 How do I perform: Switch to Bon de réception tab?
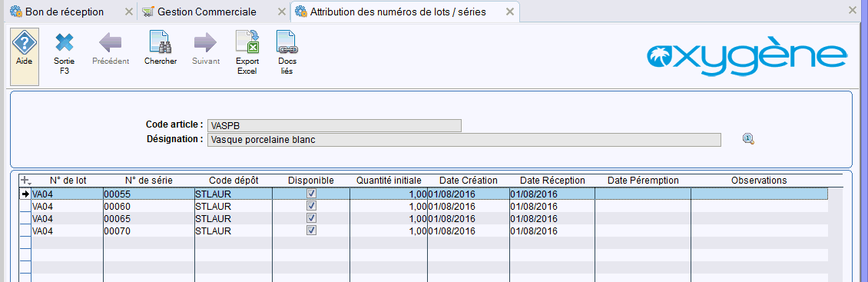click(x=65, y=12)
